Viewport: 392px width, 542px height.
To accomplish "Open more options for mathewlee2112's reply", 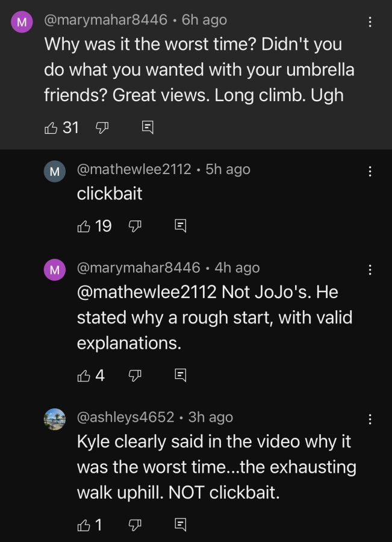I will pos(370,172).
